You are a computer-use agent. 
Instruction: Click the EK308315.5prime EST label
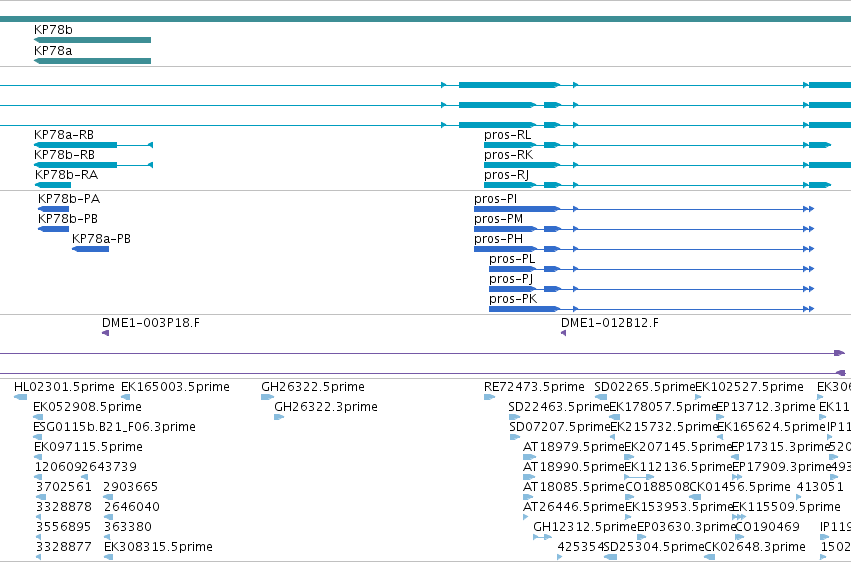click(158, 547)
